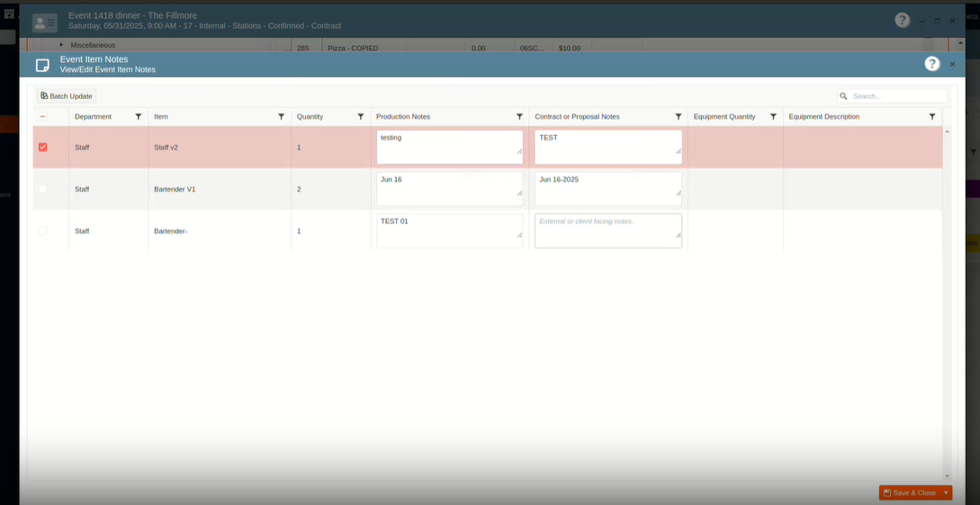Filter by Contract or Proposal Notes

(678, 117)
